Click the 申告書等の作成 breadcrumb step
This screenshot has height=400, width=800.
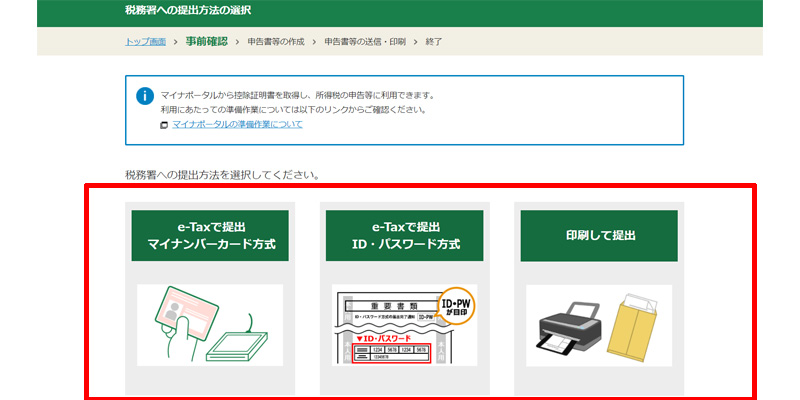tap(276, 42)
